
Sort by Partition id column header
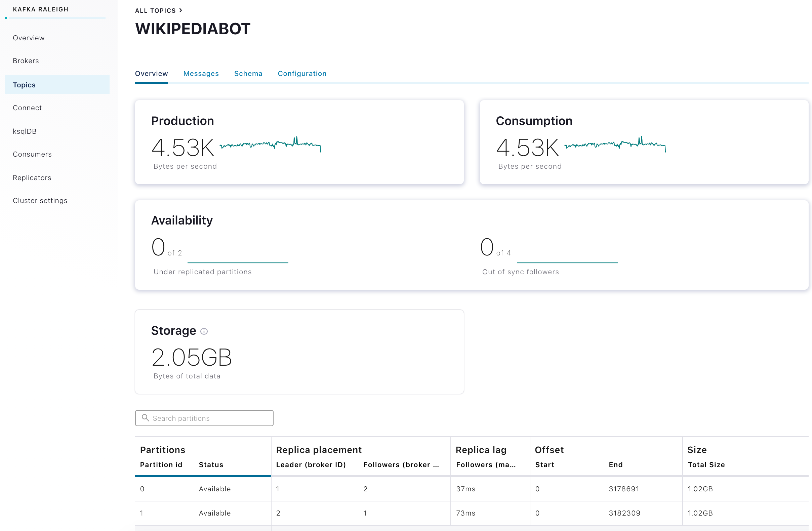[161, 465]
